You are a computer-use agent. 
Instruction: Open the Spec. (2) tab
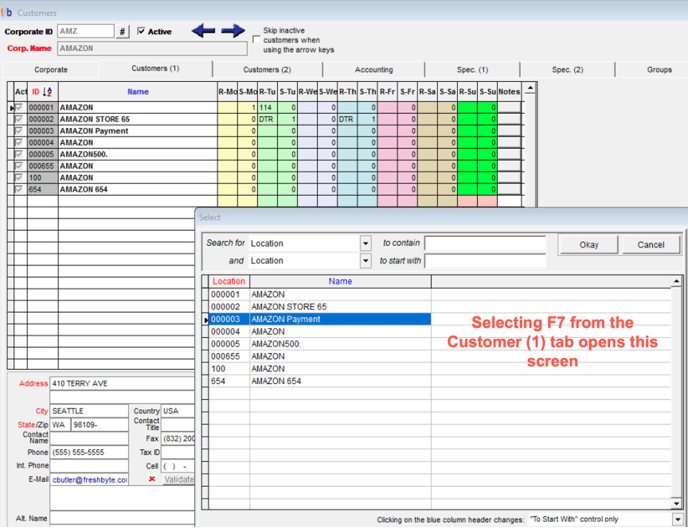click(x=567, y=70)
